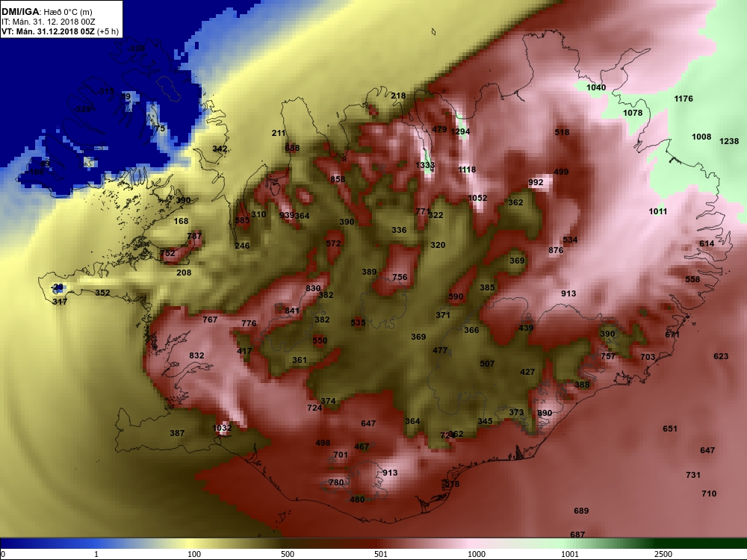
Task: Click the colour scale label "1000"
Action: point(477,554)
